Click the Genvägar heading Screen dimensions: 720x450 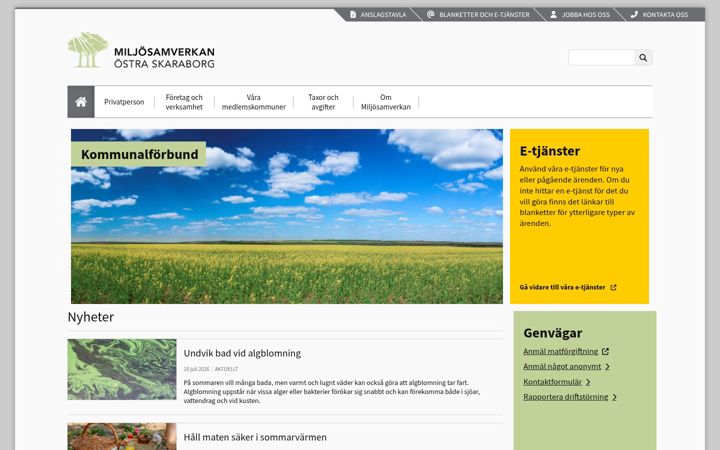(x=552, y=333)
